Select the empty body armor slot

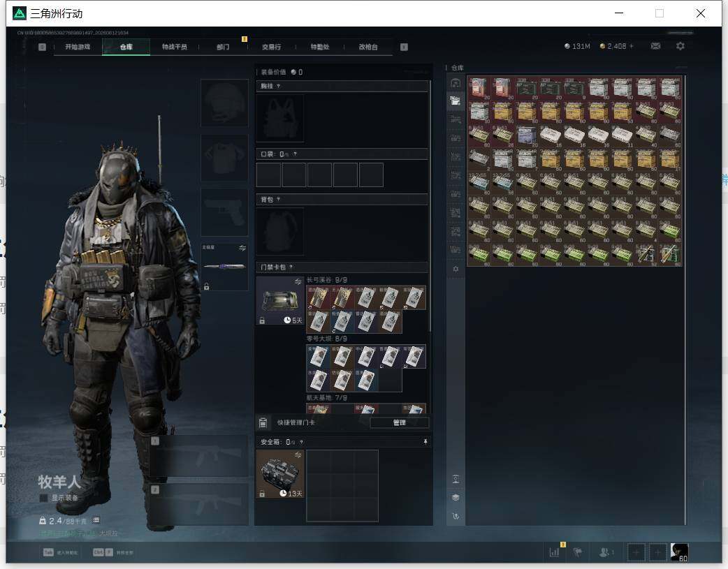[x=224, y=158]
